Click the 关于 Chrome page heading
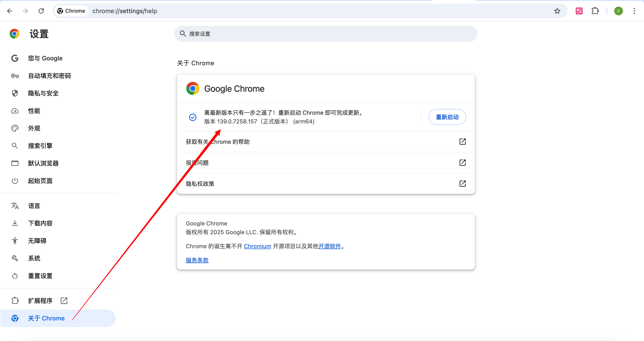644x341 pixels. (x=195, y=63)
